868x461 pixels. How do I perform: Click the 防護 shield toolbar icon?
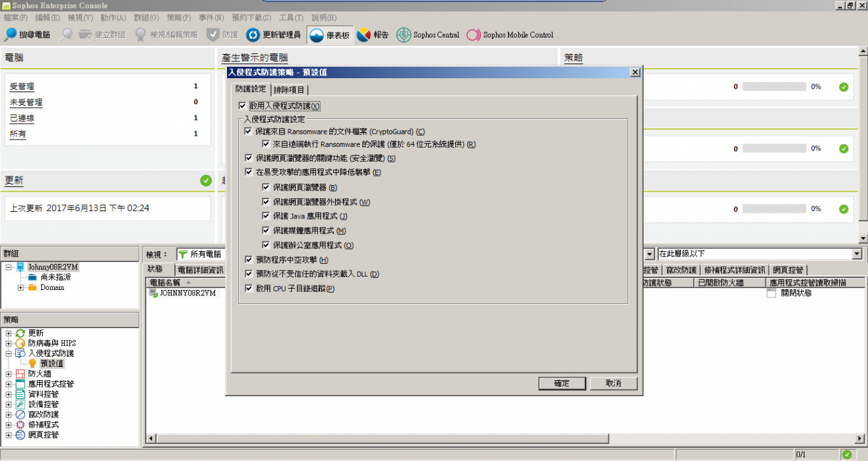[x=213, y=35]
